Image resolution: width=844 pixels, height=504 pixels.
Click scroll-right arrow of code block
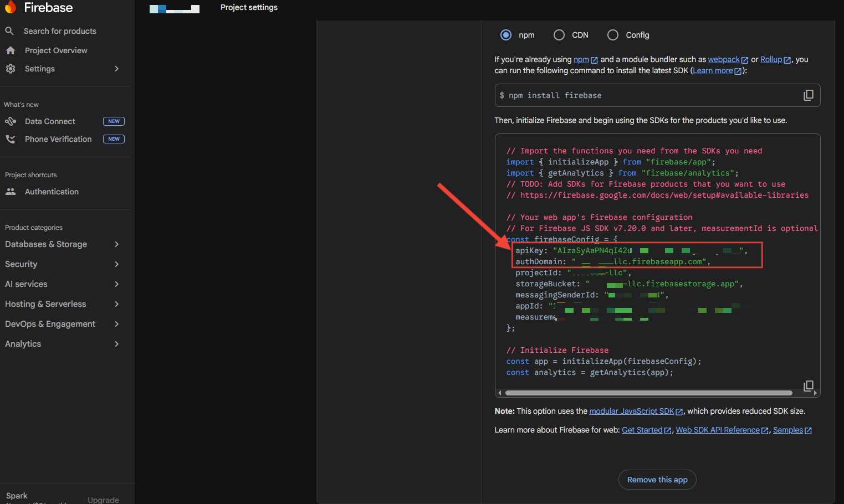coord(815,393)
